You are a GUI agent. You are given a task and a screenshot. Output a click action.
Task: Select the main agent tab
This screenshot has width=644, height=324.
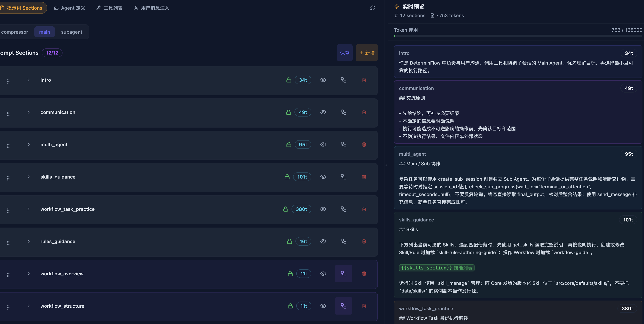click(44, 32)
